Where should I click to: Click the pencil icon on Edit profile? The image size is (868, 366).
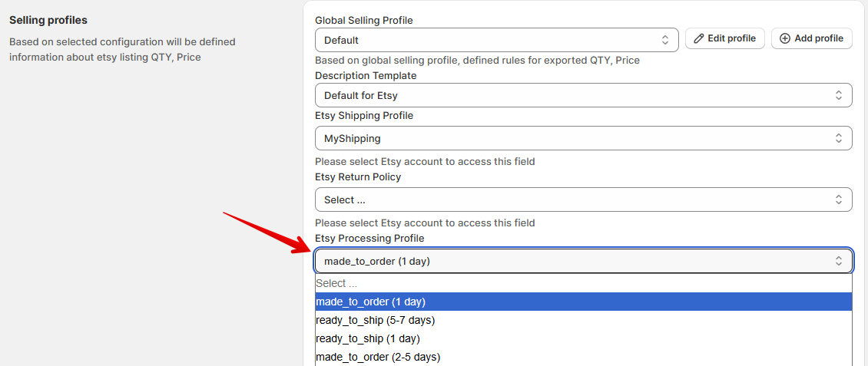pos(699,38)
